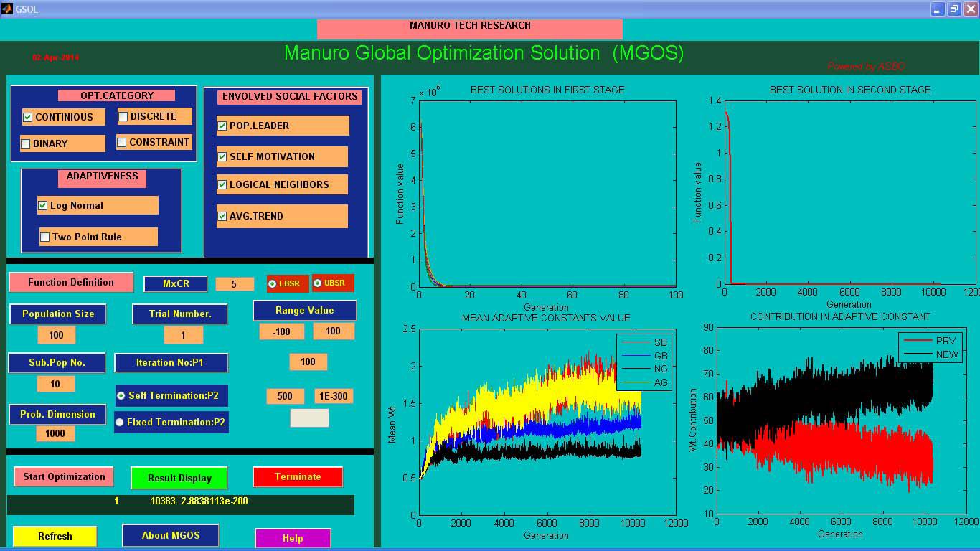Viewport: 980px width, 551px height.
Task: Click the Iteration No:P1 field showing 100
Action: tap(308, 362)
